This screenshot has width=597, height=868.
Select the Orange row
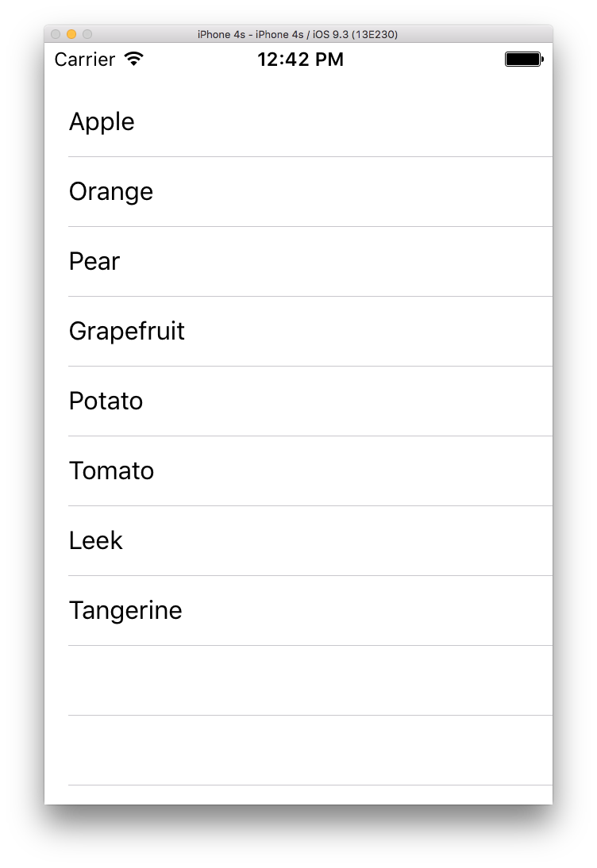click(298, 191)
